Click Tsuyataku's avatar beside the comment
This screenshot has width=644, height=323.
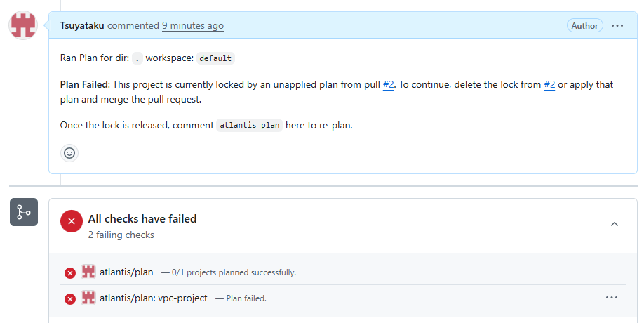click(22, 25)
